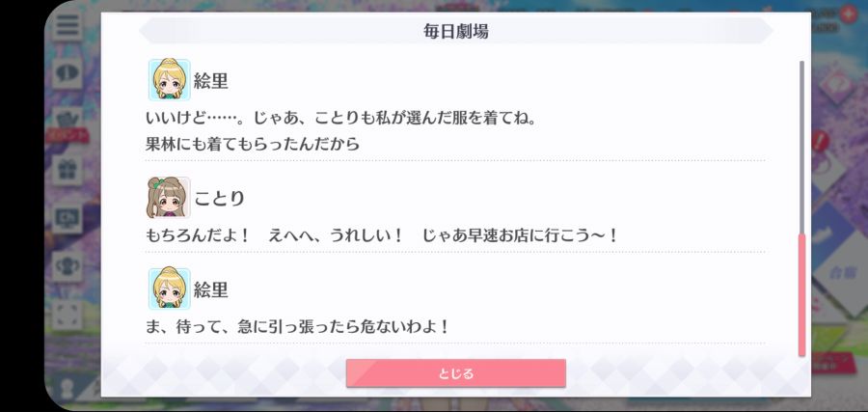Tap the 毎日劇場 title header
Screen dimensions: 868x412
coord(456,31)
